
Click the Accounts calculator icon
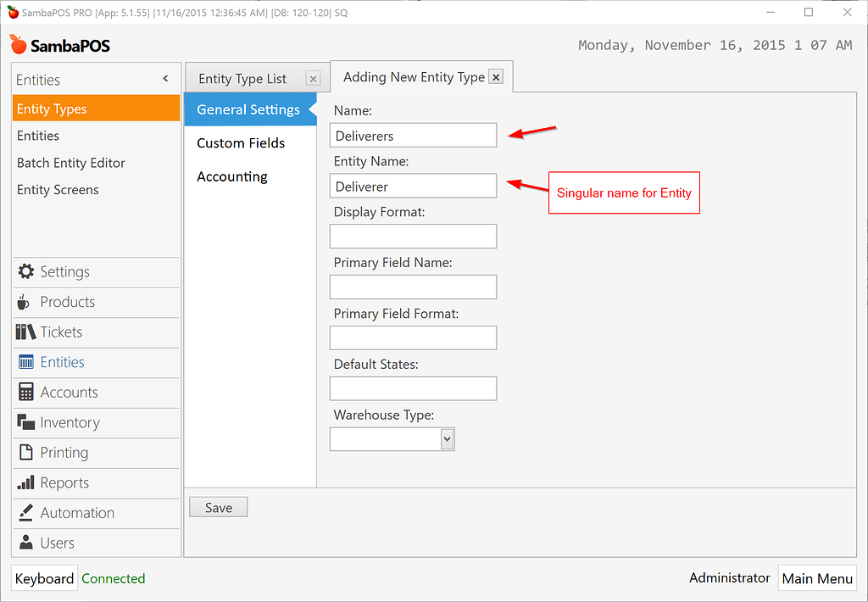point(25,393)
